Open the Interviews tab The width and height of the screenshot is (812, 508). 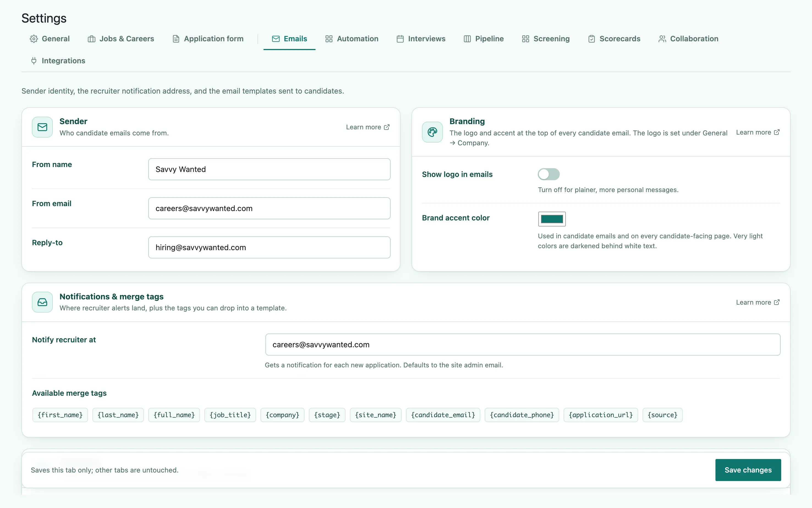point(421,39)
